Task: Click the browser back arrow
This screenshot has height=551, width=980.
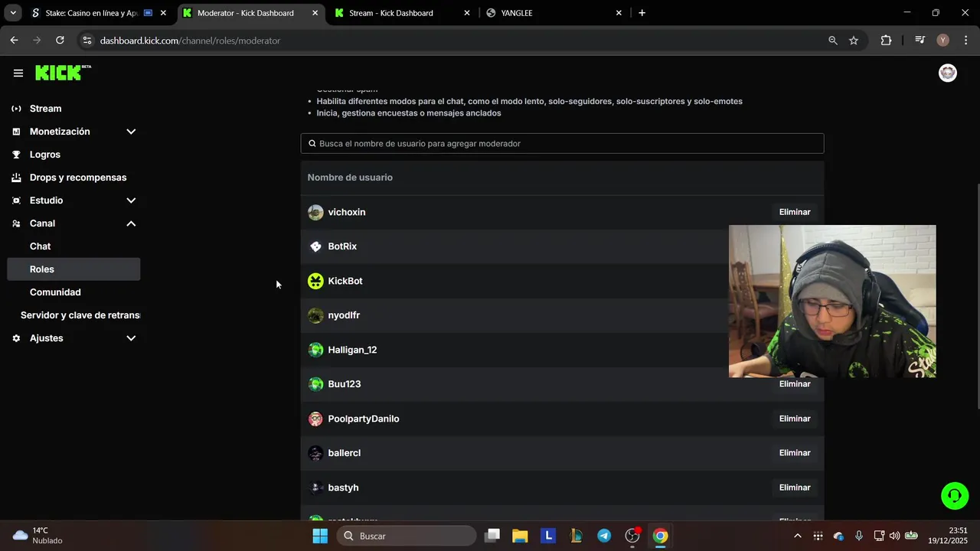Action: pos(14,41)
